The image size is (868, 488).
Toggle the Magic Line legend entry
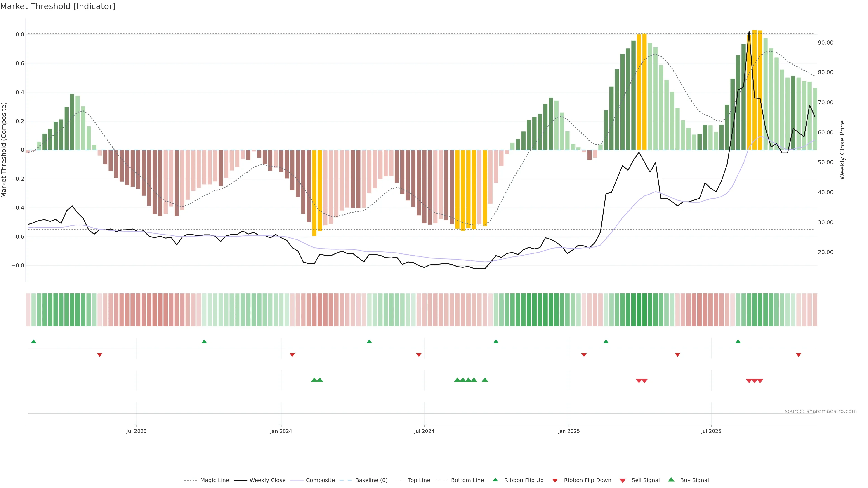[214, 480]
